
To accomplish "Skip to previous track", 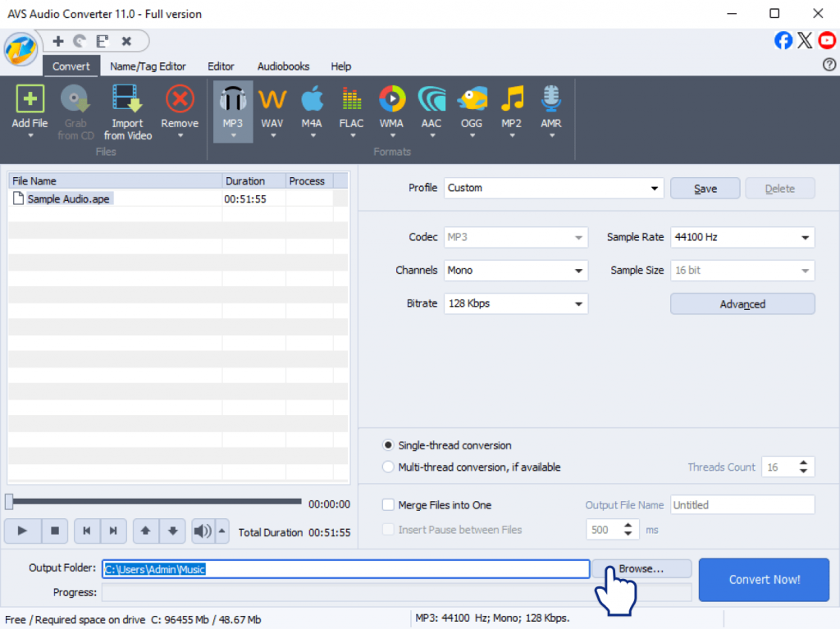I will coord(87,531).
